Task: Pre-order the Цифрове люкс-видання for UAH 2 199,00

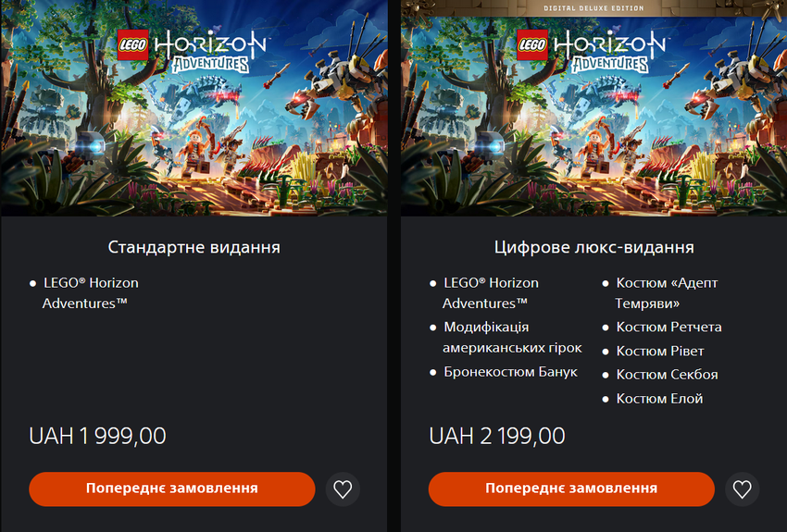Action: [x=571, y=489]
